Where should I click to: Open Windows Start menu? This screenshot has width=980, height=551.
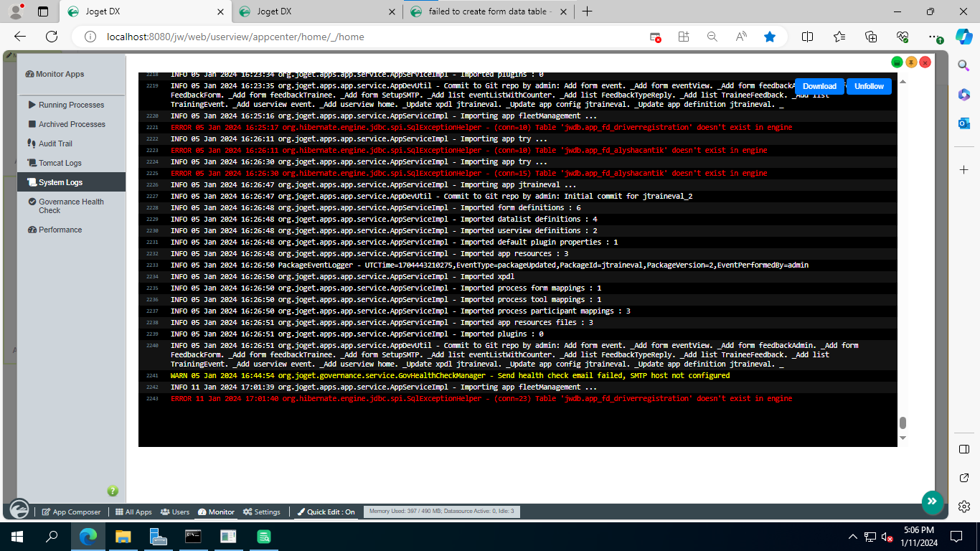(17, 536)
